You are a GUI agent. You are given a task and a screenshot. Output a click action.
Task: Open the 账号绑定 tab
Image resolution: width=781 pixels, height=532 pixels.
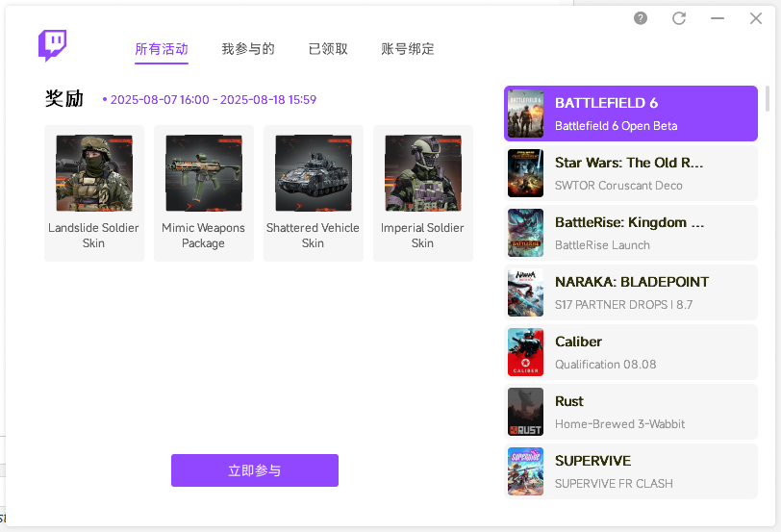408,49
